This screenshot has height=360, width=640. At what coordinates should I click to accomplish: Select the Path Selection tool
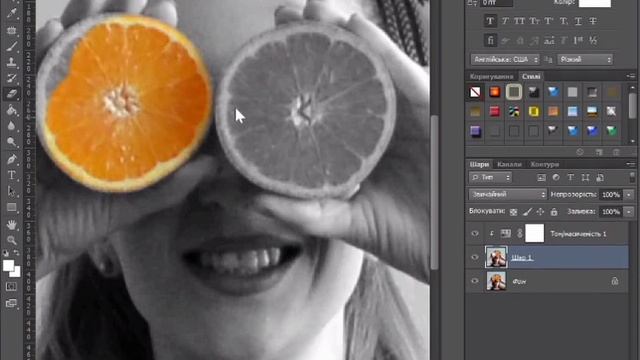pyautogui.click(x=11, y=191)
